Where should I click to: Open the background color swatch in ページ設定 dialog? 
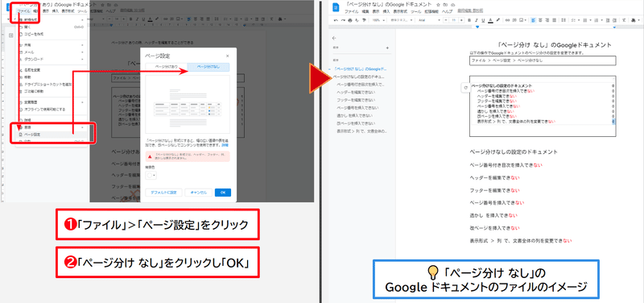pyautogui.click(x=151, y=175)
